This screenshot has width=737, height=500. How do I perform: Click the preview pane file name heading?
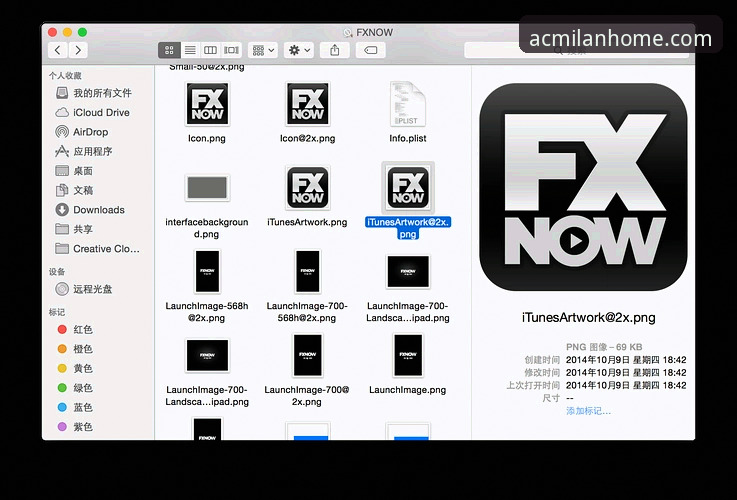[588, 317]
